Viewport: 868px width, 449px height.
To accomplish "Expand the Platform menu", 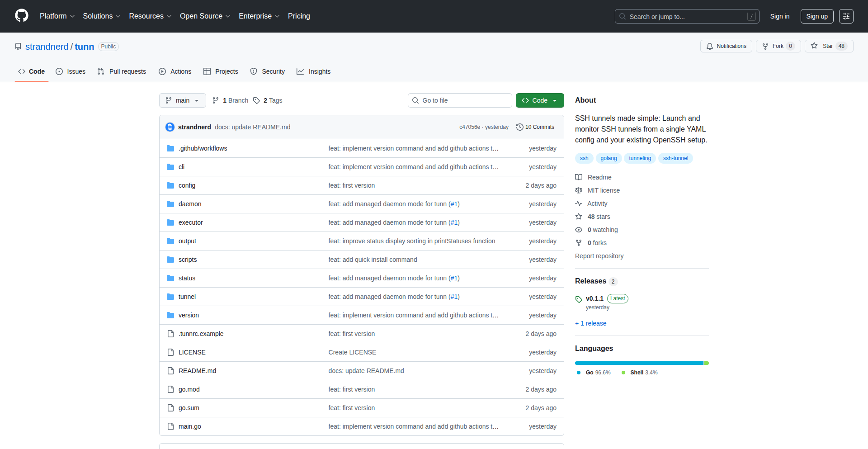I will [x=57, y=16].
